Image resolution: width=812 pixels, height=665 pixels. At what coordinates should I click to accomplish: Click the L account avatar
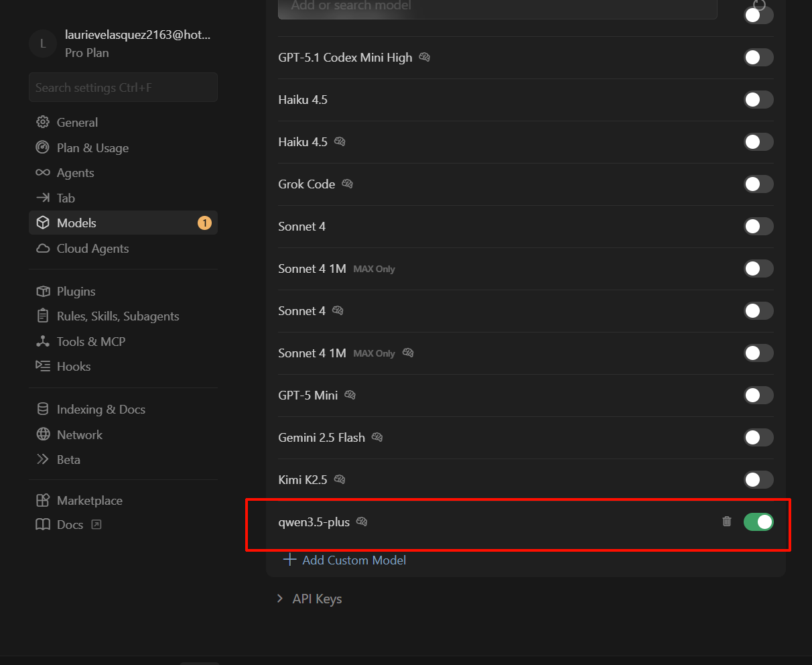click(43, 44)
